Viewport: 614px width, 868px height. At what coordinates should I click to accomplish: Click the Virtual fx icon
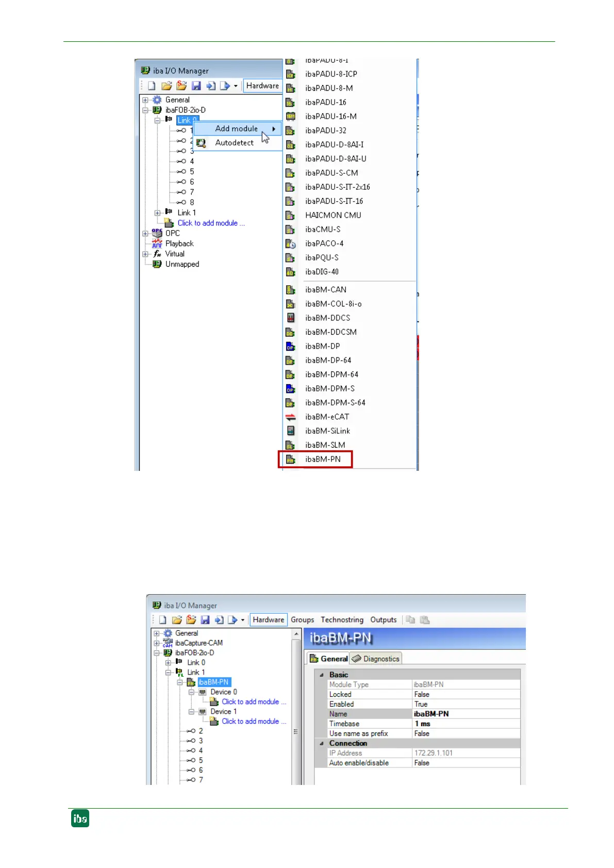pyautogui.click(x=157, y=254)
